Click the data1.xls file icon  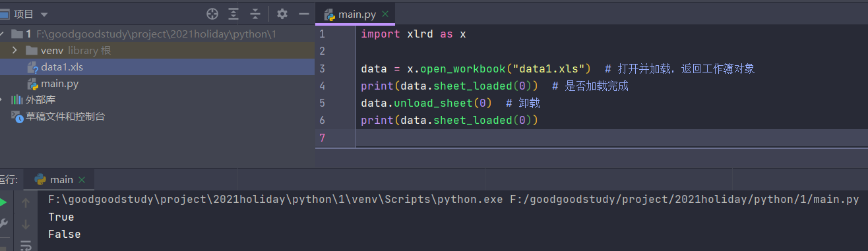pos(32,67)
